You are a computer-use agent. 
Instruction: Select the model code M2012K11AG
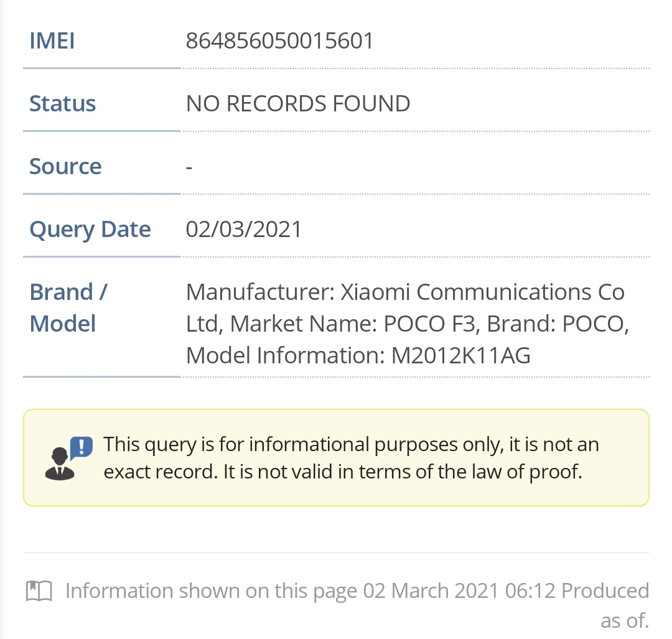(x=460, y=355)
